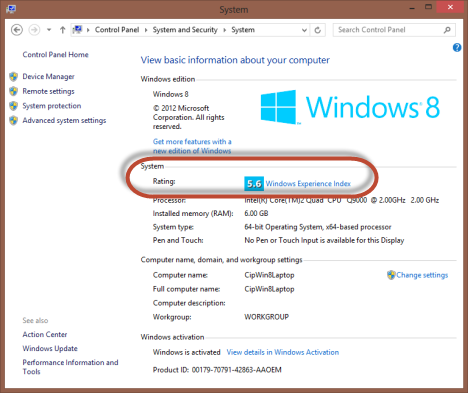Open the address bar history dropdown
Image resolution: width=468 pixels, height=393 pixels.
point(304,30)
